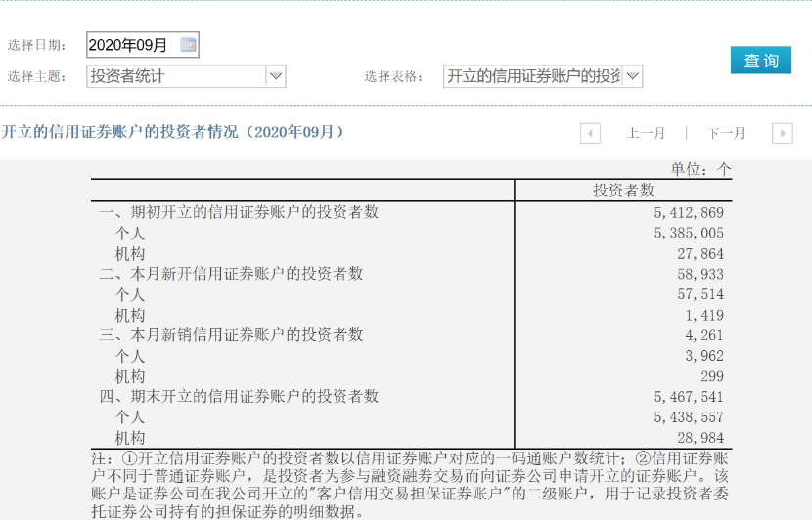812x520 pixels.
Task: Expand the 选择表格 dropdown arrow
Action: tap(632, 76)
